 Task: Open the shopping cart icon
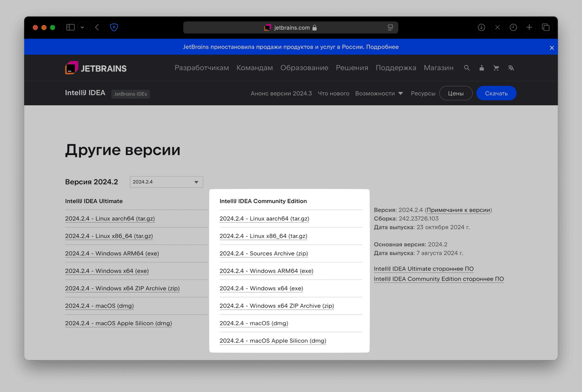click(x=496, y=68)
